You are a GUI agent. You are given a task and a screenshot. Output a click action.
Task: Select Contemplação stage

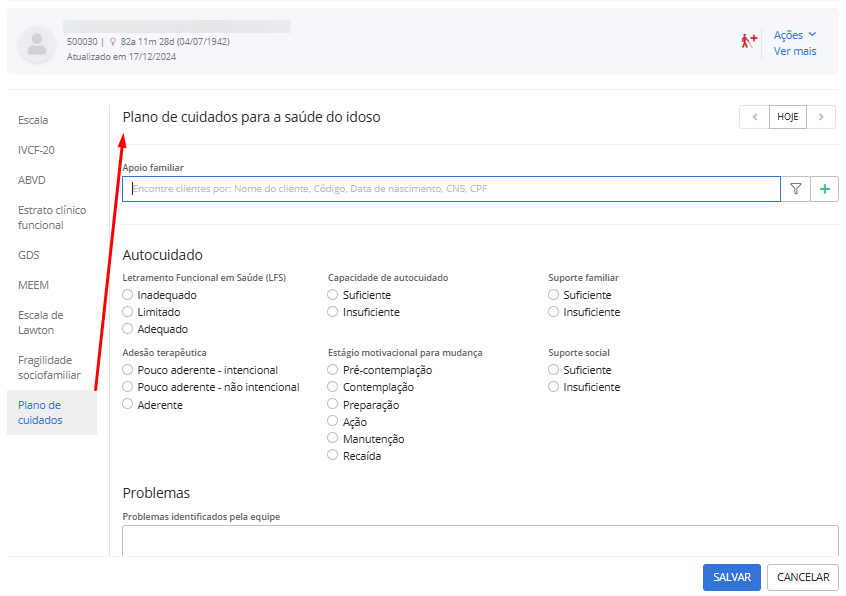(332, 387)
